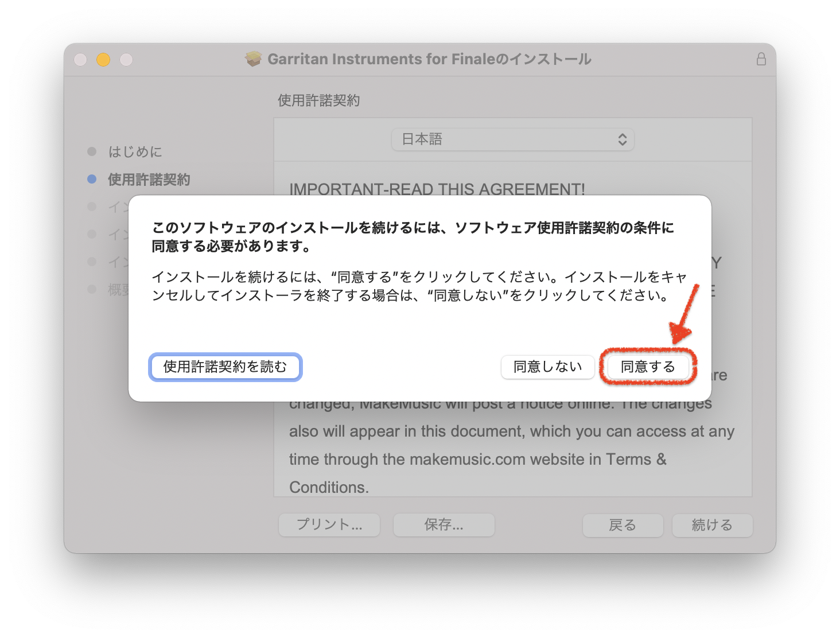Click the プリント… button
The width and height of the screenshot is (840, 638).
click(329, 525)
